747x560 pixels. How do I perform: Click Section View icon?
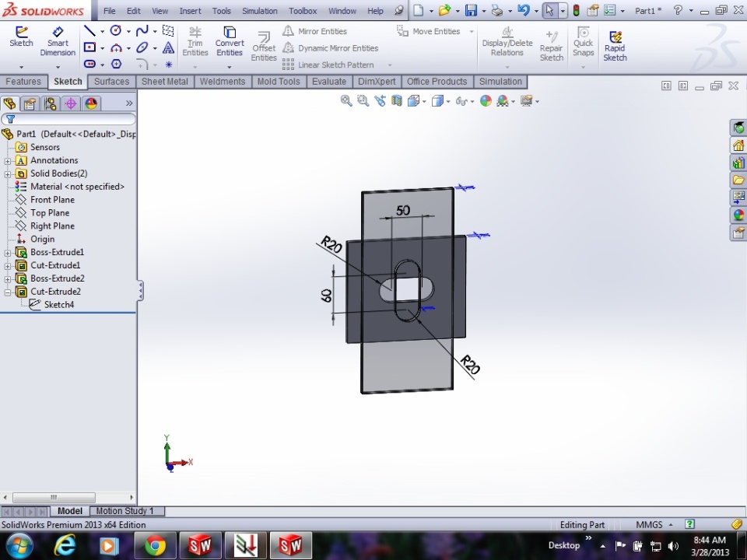pos(396,100)
